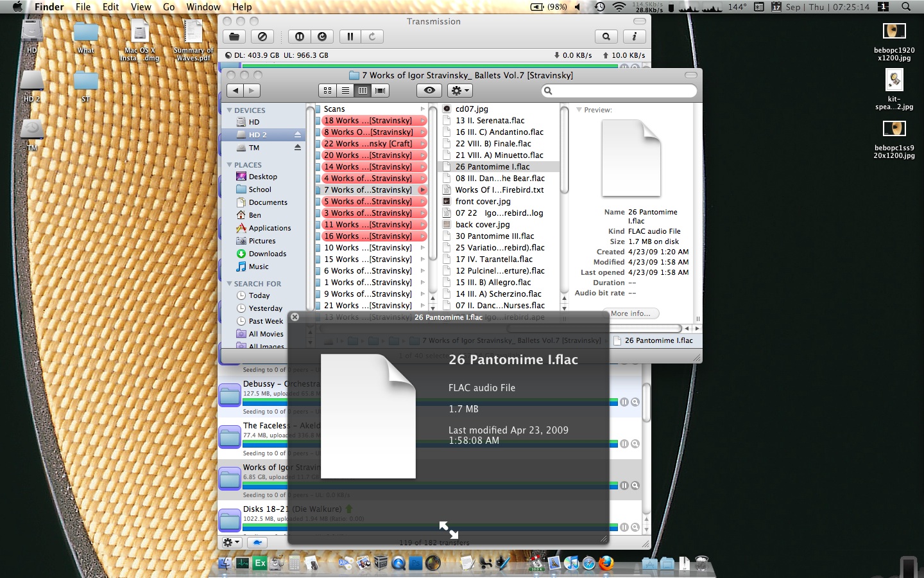Switch Finder to icon view
Image resolution: width=924 pixels, height=578 pixels.
coord(327,91)
